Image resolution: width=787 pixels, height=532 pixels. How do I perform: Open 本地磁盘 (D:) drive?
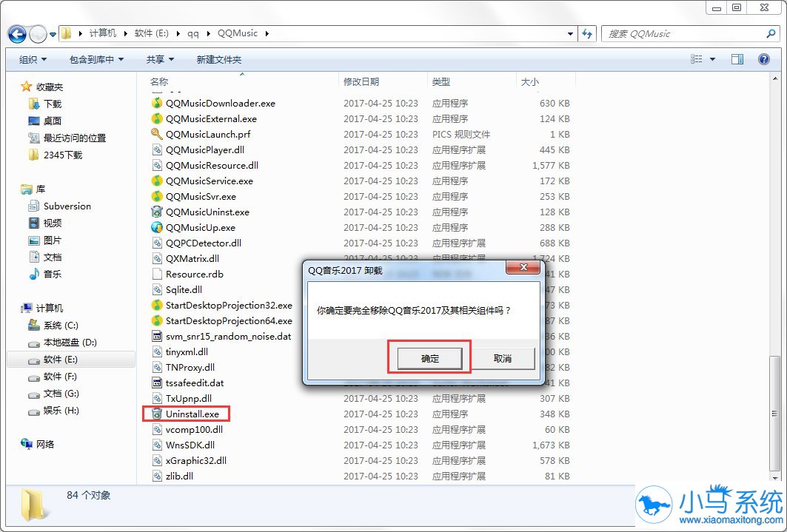click(x=70, y=343)
